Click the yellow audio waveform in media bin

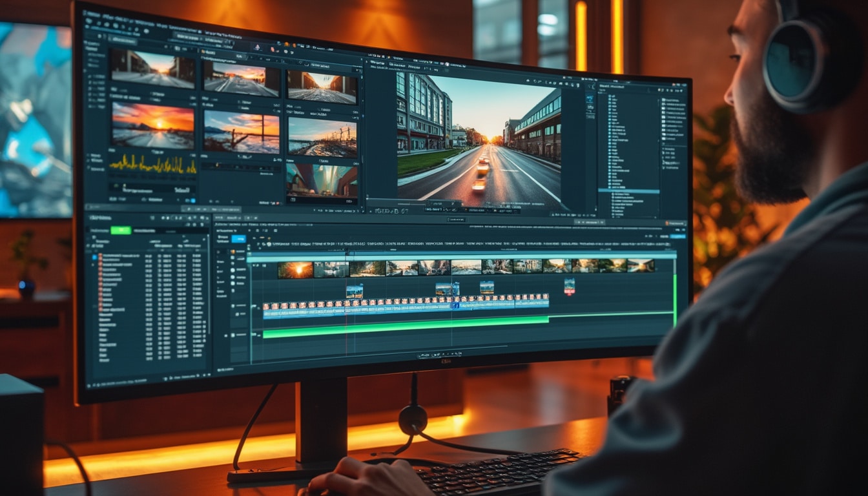click(152, 164)
